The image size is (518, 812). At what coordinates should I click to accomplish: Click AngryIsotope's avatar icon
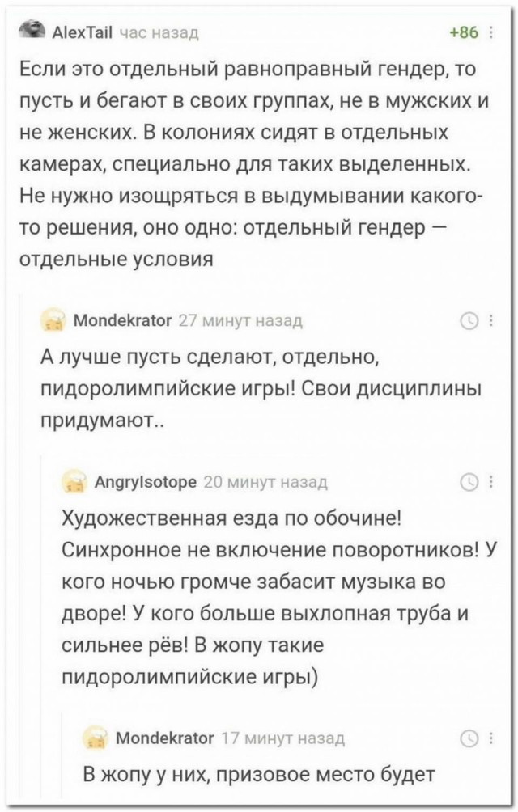pyautogui.click(x=74, y=484)
